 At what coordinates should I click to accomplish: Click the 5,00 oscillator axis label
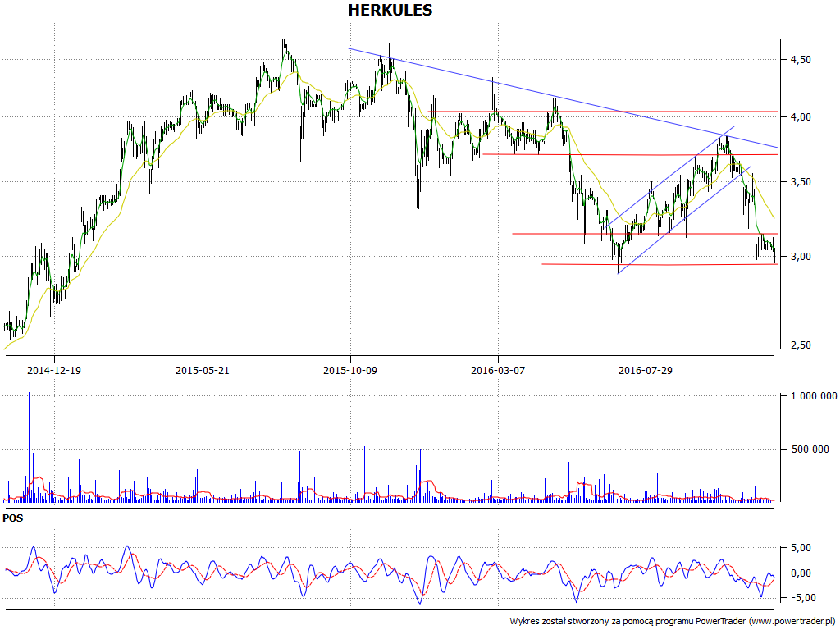[x=801, y=548]
